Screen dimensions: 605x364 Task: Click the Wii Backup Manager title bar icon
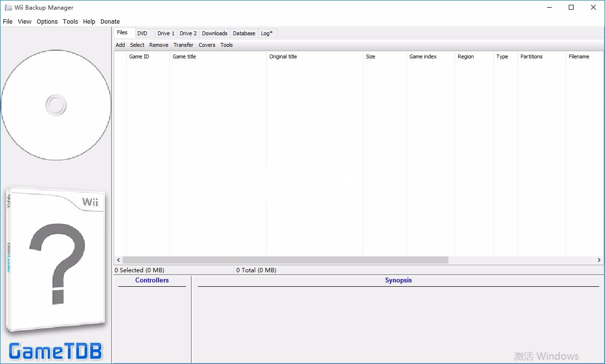8,8
